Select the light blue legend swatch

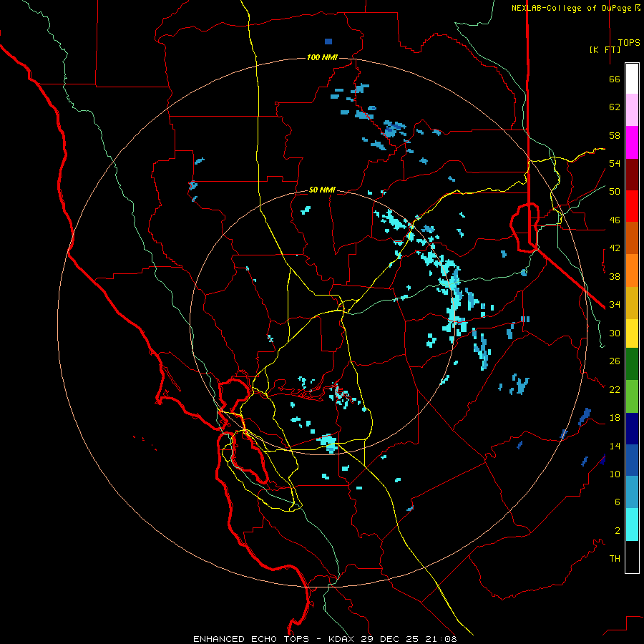[632, 492]
